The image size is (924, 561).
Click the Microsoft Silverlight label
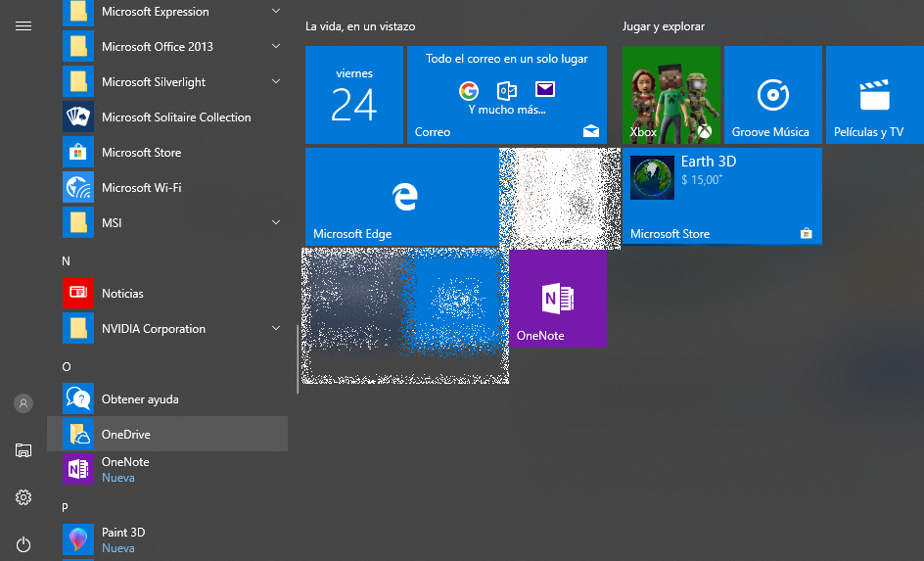154,82
